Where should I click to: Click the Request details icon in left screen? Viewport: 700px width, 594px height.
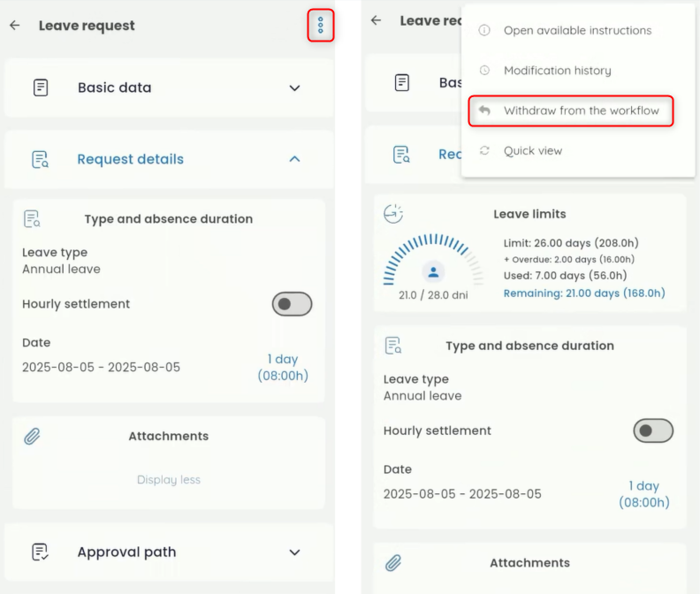(x=40, y=159)
